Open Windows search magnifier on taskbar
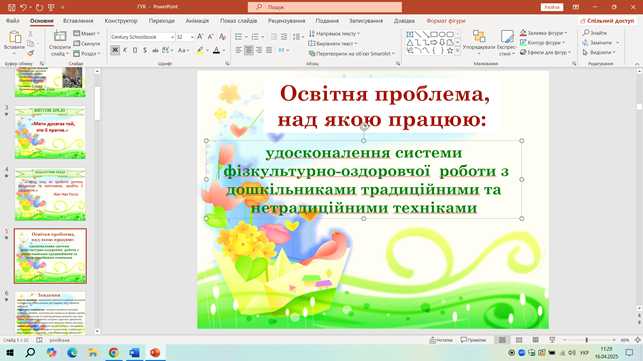This screenshot has width=643, height=361. [30, 352]
